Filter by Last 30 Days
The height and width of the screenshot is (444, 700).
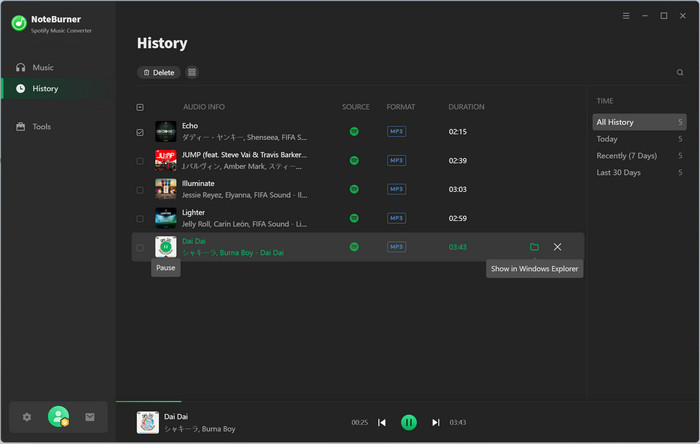(x=639, y=173)
